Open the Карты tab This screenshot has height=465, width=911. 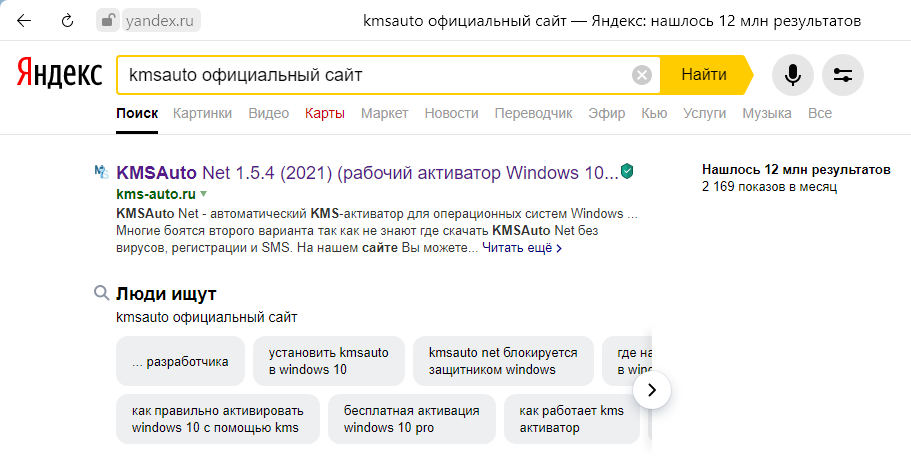pyautogui.click(x=325, y=113)
